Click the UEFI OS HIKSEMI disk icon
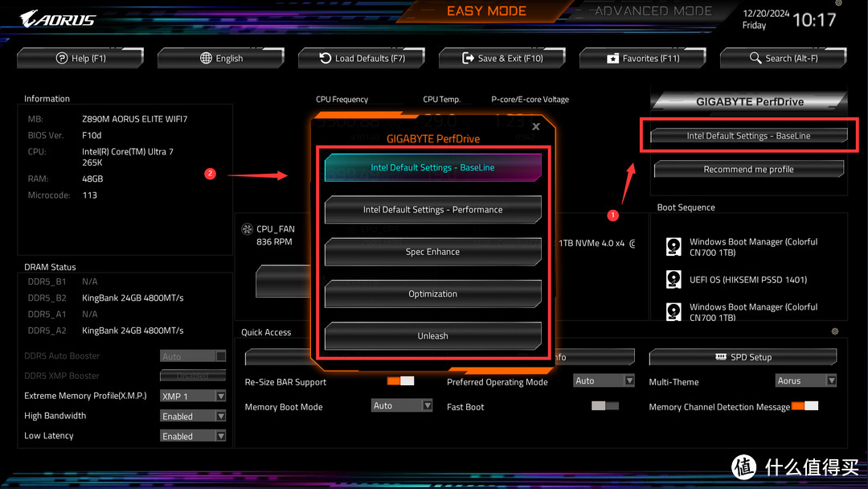The height and width of the screenshot is (489, 868). tap(674, 279)
